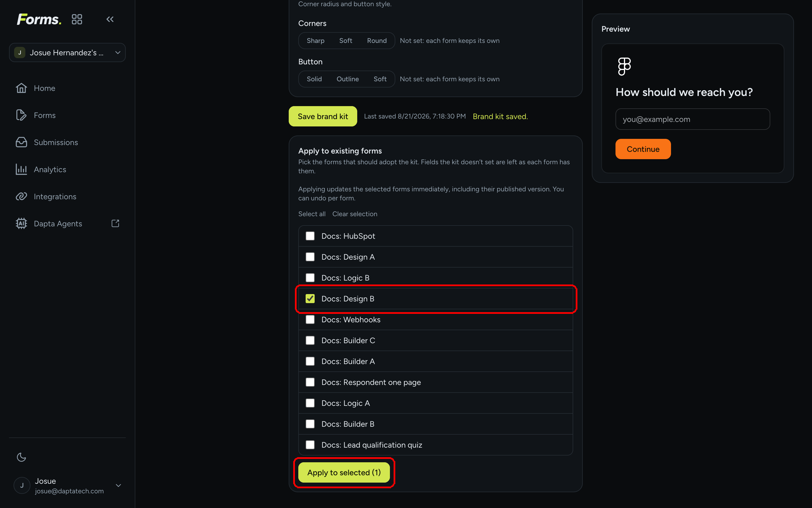Click the Forms document icon
This screenshot has width=812, height=508.
tap(21, 115)
